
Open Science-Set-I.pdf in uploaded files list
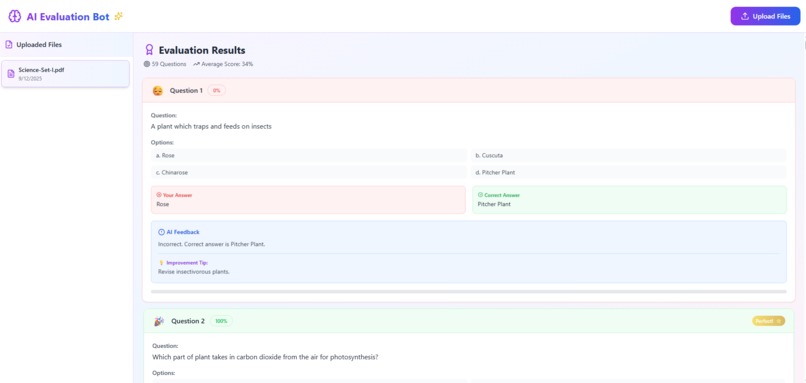pyautogui.click(x=65, y=74)
